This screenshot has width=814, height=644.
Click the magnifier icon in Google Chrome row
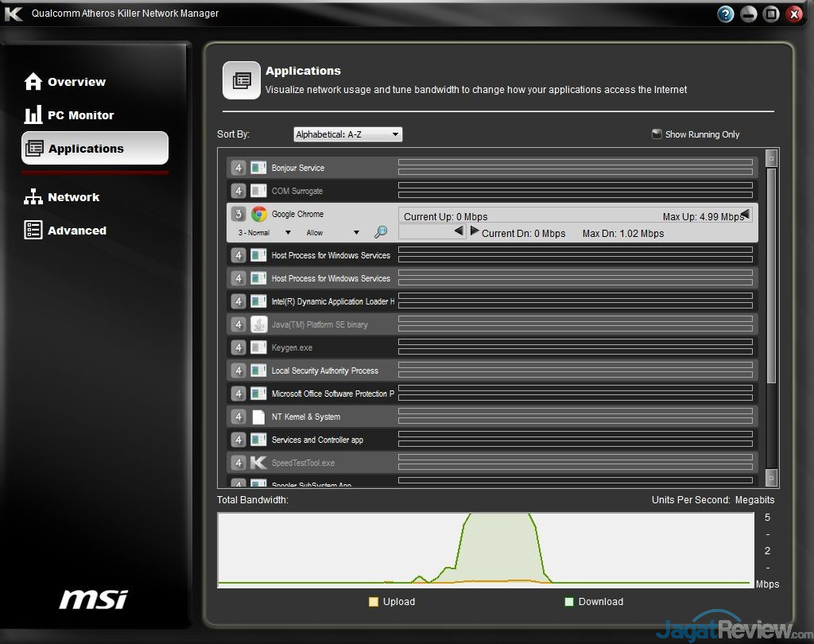pyautogui.click(x=381, y=232)
